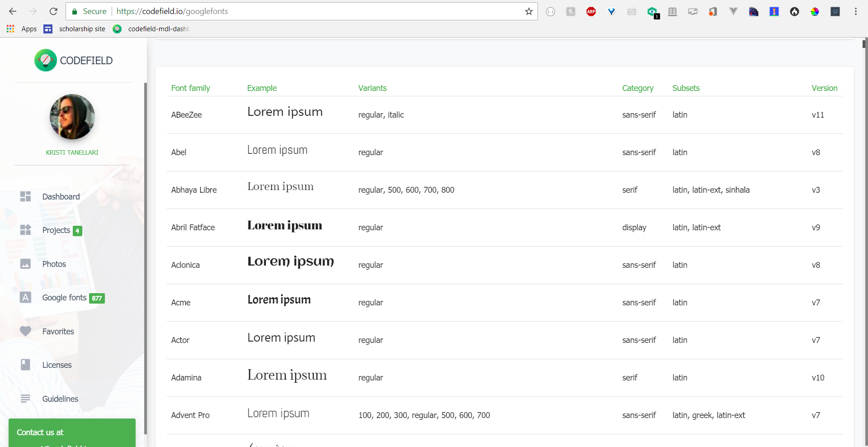Open the Apps grid icon in bookmarks bar
The image size is (868, 447).
[10, 29]
